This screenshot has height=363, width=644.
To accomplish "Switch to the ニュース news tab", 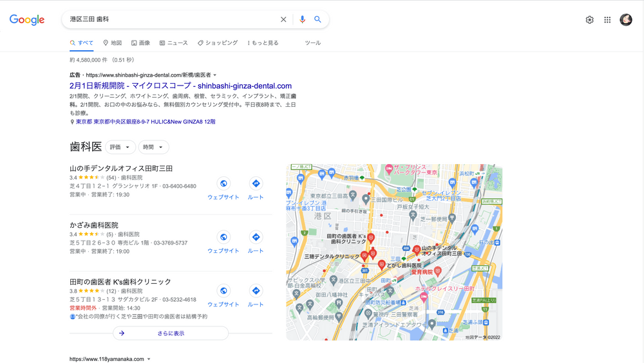I will [173, 43].
